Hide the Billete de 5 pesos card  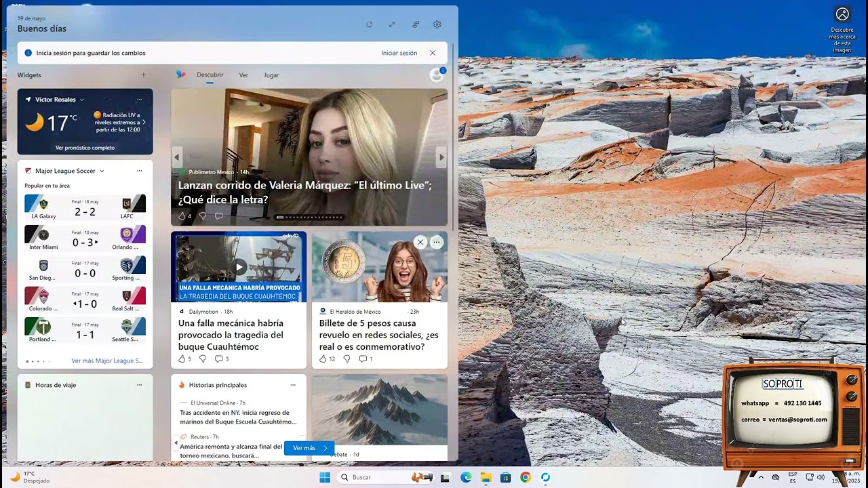[420, 242]
